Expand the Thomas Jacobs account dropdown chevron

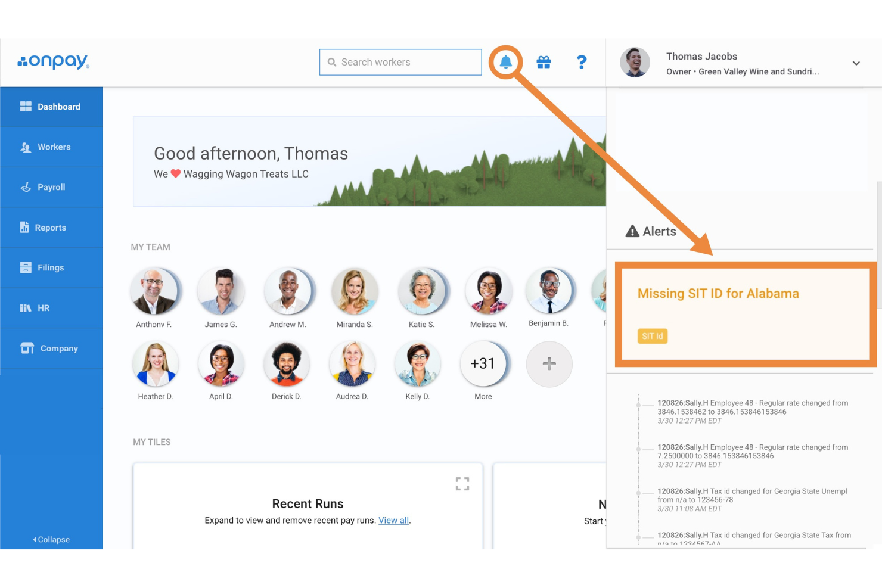coord(856,63)
